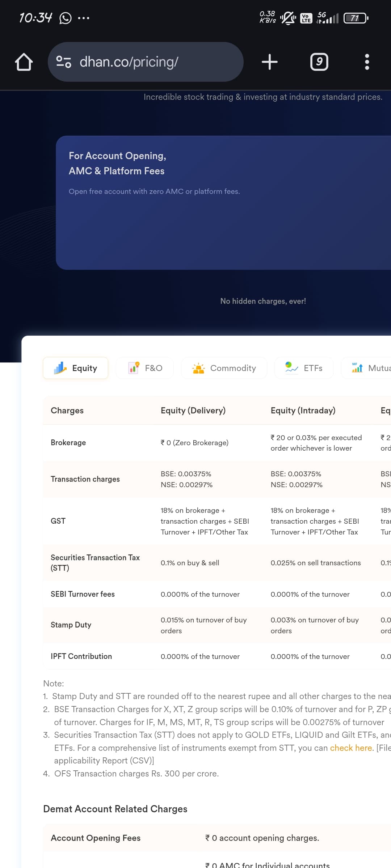Click '0.025% on sell transactions' cell
Viewport: 391px width, 868px height.
pos(316,563)
